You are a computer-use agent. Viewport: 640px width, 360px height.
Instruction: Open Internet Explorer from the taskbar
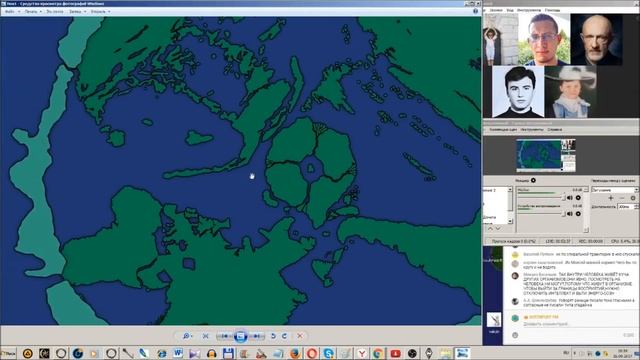[161, 353]
